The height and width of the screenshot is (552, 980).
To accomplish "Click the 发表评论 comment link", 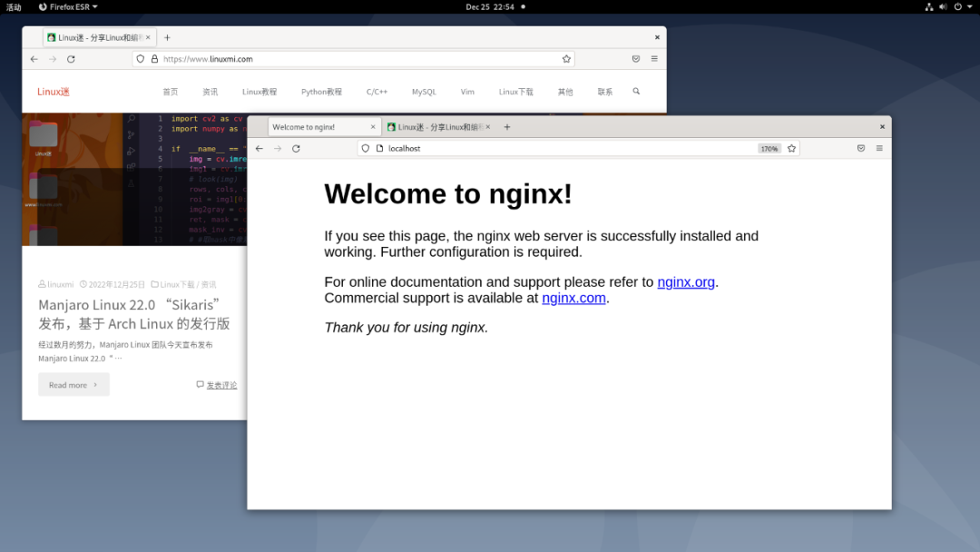I will click(222, 385).
